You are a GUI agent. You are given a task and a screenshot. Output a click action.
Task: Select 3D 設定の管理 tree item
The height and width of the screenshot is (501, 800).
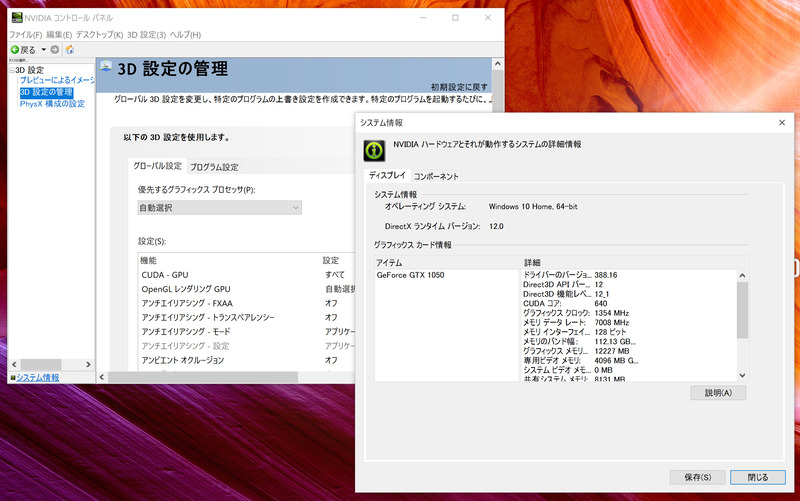click(x=46, y=92)
